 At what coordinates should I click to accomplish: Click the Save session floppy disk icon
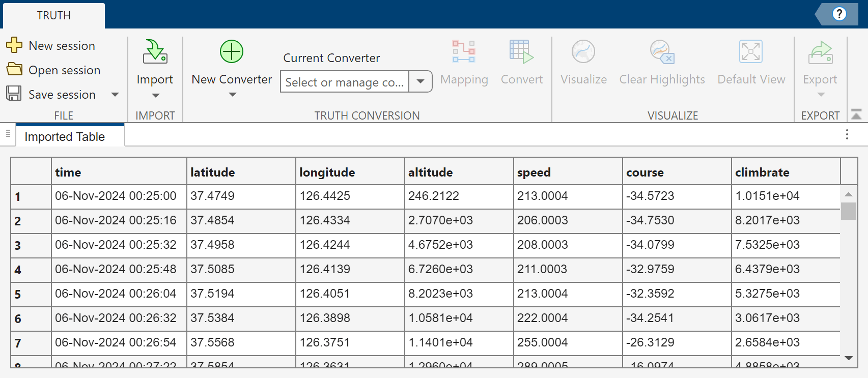(x=14, y=94)
